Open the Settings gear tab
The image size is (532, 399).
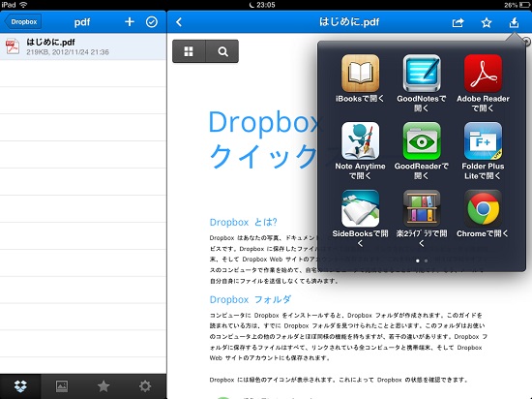coord(145,386)
